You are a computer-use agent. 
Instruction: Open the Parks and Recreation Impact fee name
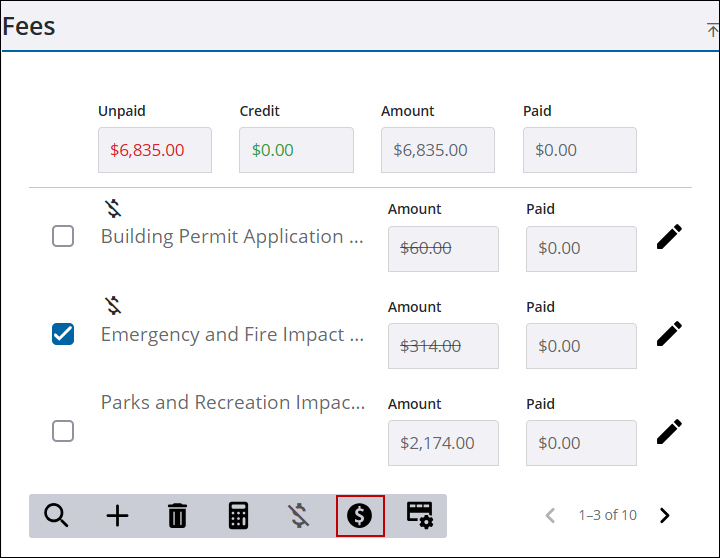[232, 403]
